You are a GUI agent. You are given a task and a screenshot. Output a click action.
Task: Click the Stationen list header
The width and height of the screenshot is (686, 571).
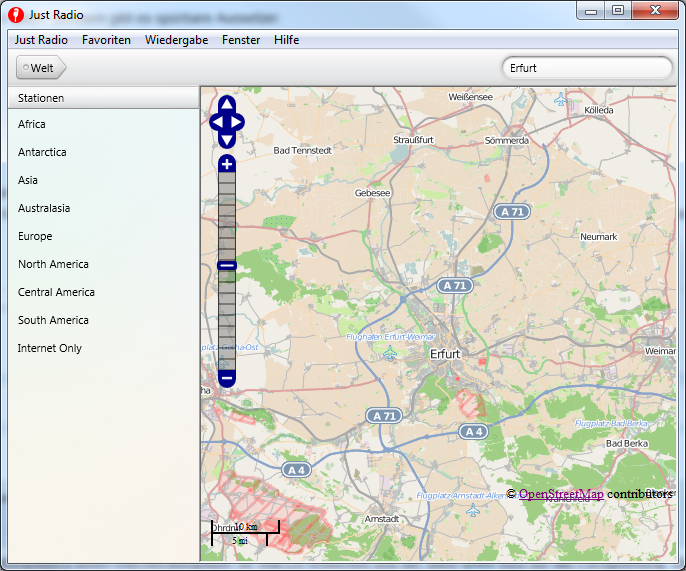pos(104,98)
